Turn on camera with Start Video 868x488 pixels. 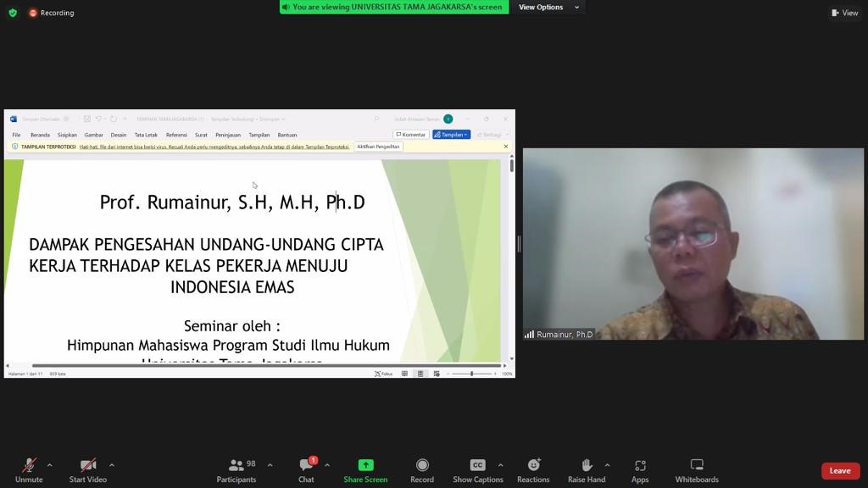[x=87, y=465]
